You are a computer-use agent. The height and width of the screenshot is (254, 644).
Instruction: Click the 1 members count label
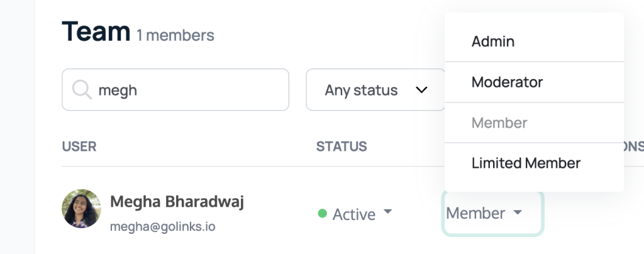175,35
